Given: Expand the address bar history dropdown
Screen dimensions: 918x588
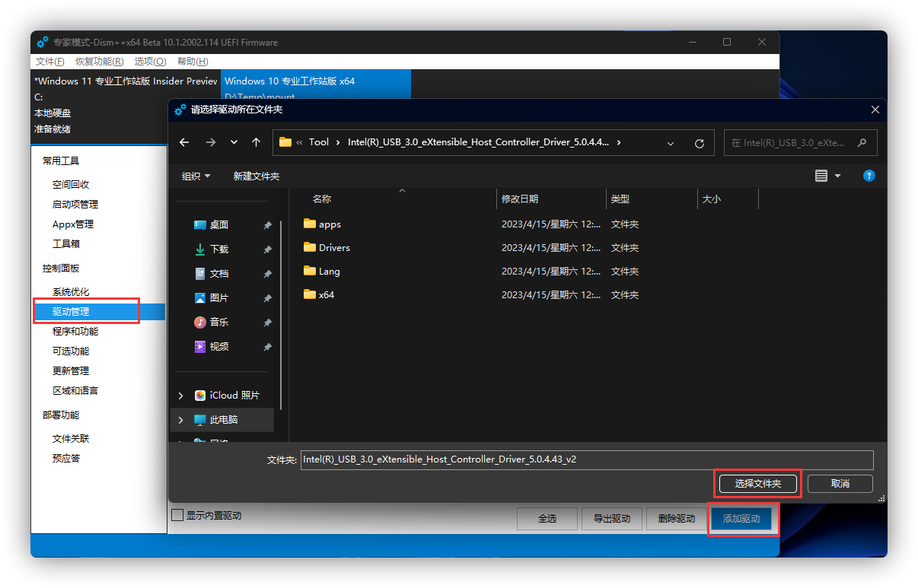Looking at the screenshot, I should tap(671, 143).
